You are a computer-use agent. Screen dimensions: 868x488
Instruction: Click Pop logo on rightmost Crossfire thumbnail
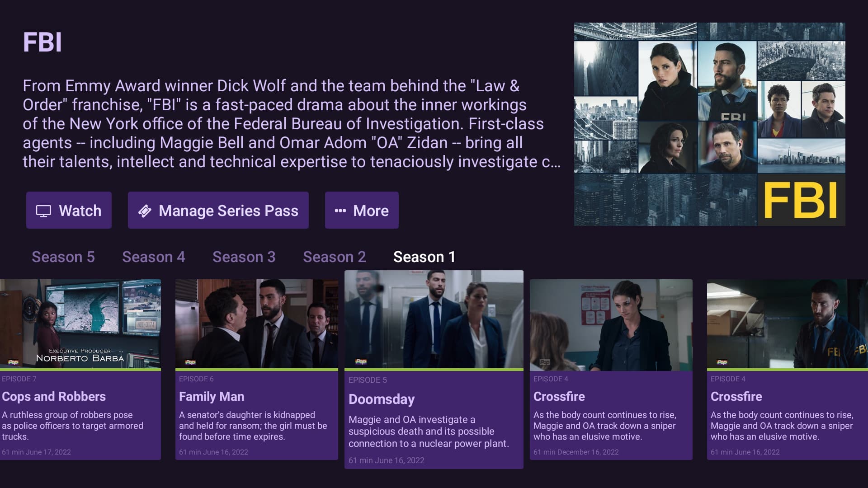coord(722,362)
